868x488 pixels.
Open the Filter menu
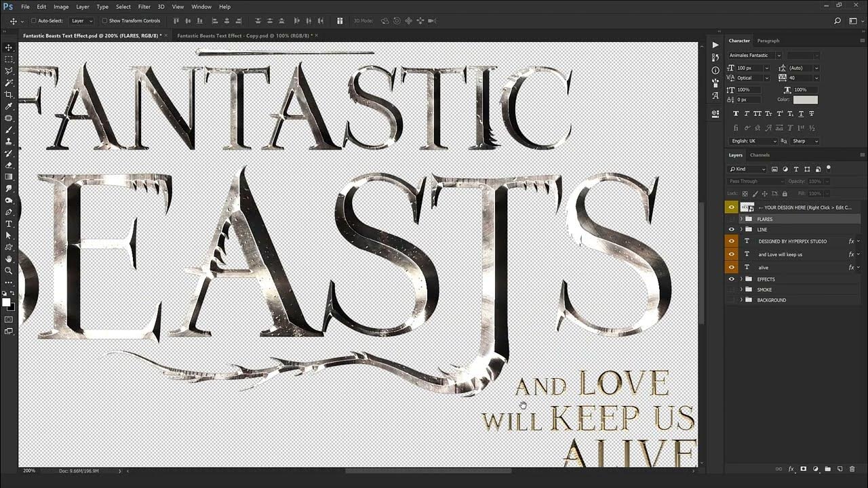point(144,7)
